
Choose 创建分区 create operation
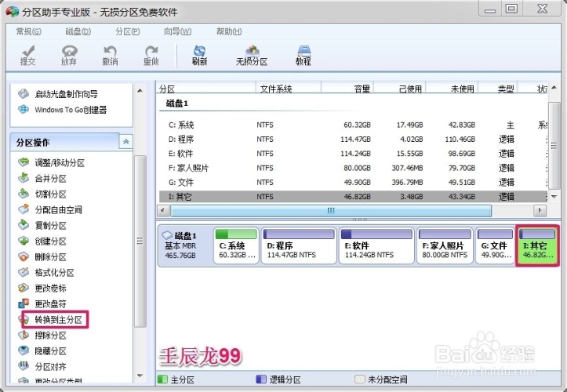coord(42,241)
